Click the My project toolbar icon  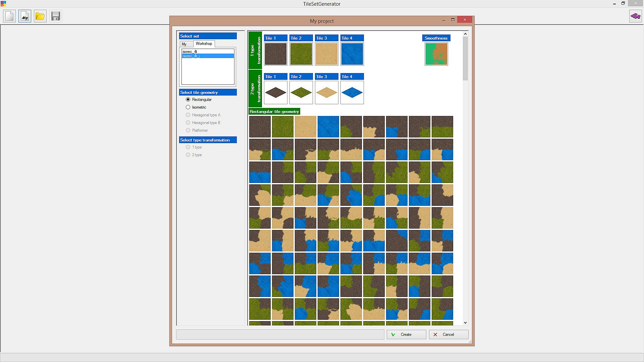(25, 16)
